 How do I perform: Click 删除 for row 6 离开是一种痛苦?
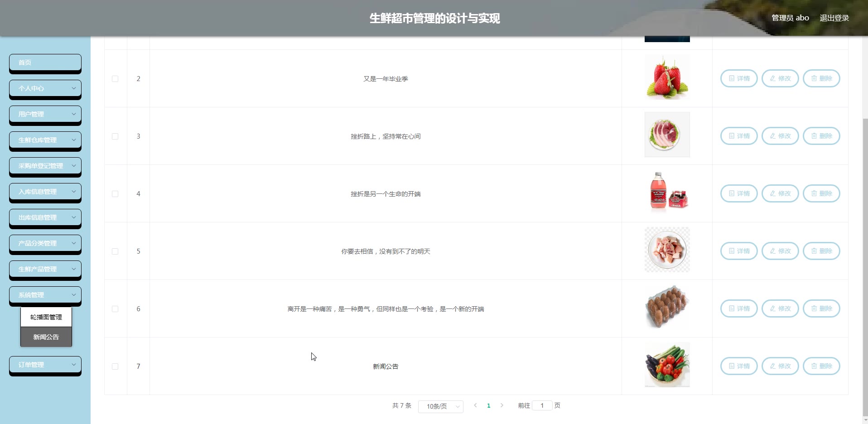[x=821, y=308]
